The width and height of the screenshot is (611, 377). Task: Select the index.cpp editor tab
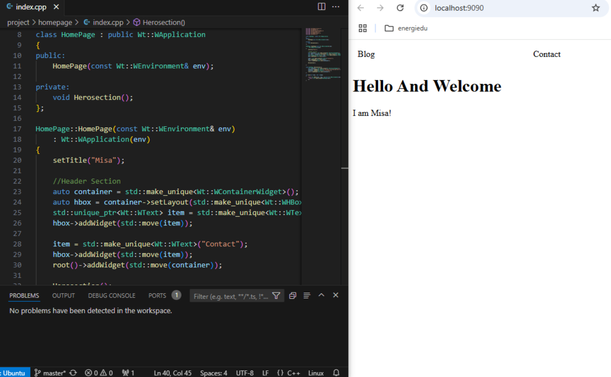click(x=31, y=7)
